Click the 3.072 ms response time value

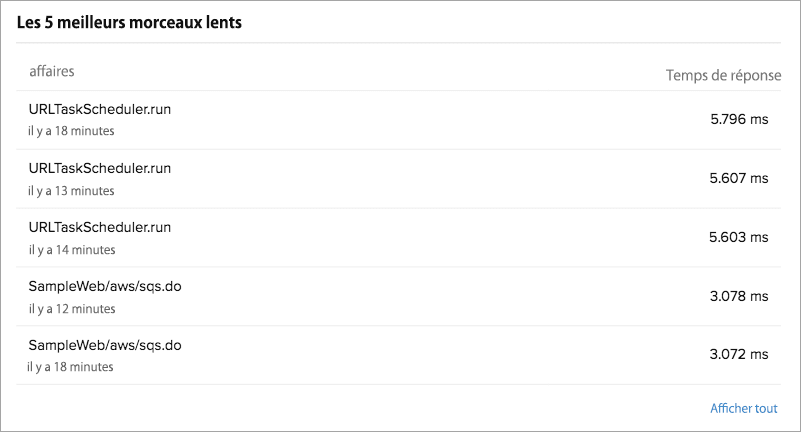tap(738, 354)
